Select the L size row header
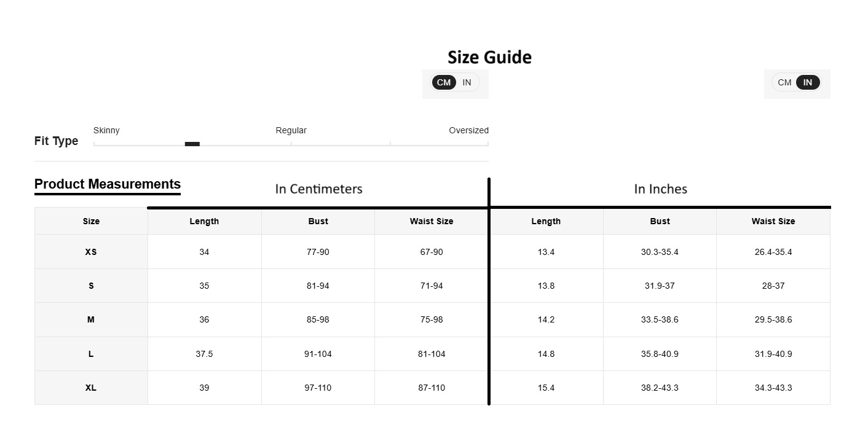The width and height of the screenshot is (868, 430). click(91, 354)
